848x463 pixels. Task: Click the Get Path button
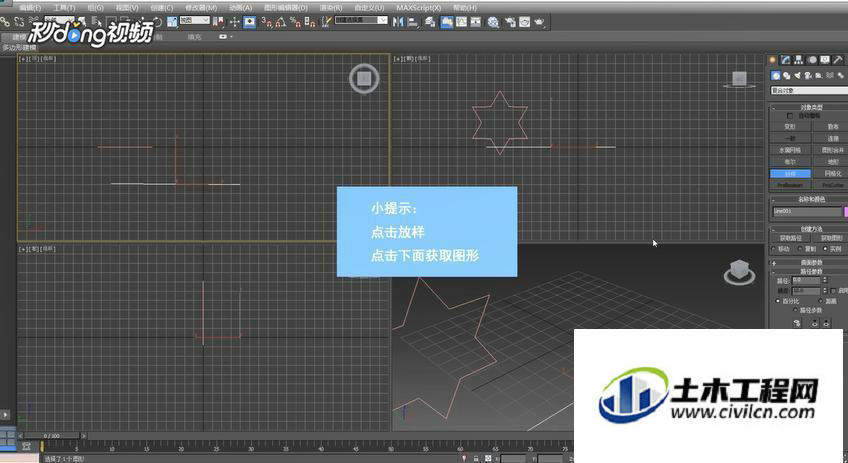point(790,239)
